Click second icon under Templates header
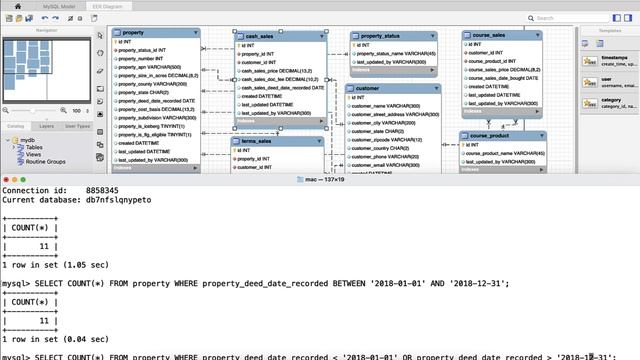 click(600, 43)
